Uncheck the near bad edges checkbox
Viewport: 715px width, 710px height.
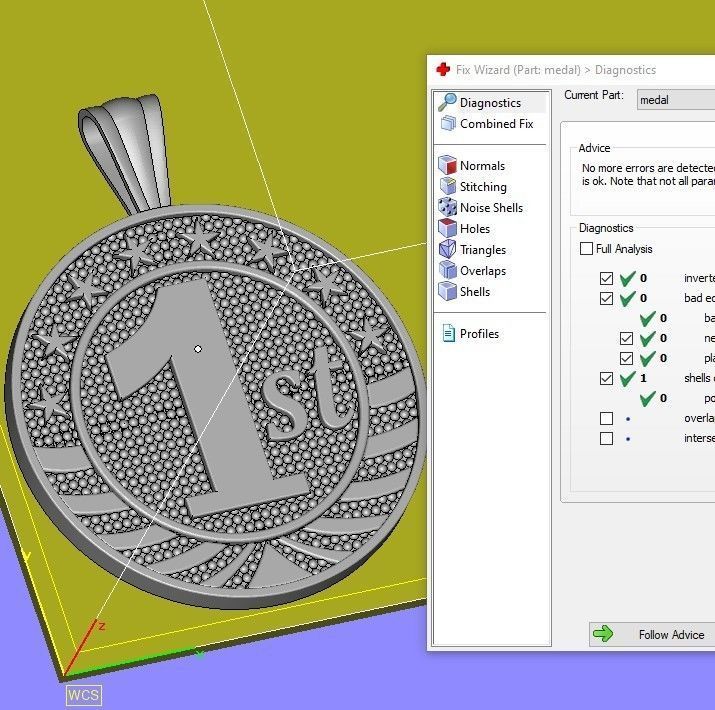[x=626, y=338]
